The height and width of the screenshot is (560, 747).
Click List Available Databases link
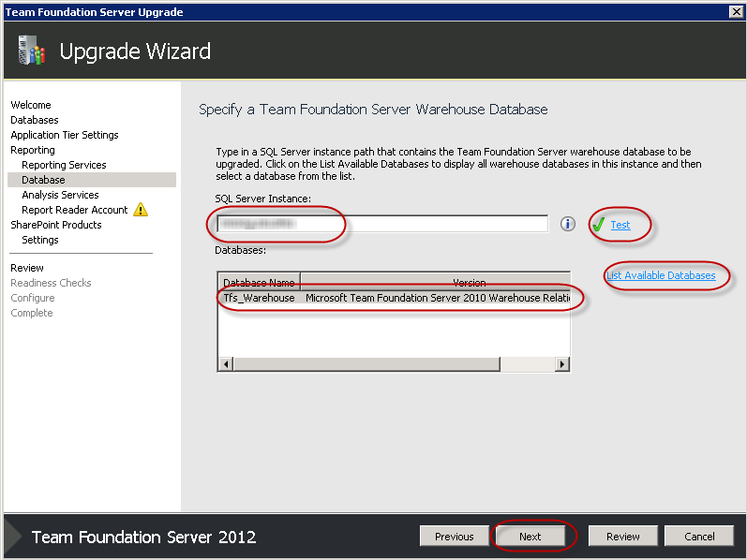[x=661, y=275]
